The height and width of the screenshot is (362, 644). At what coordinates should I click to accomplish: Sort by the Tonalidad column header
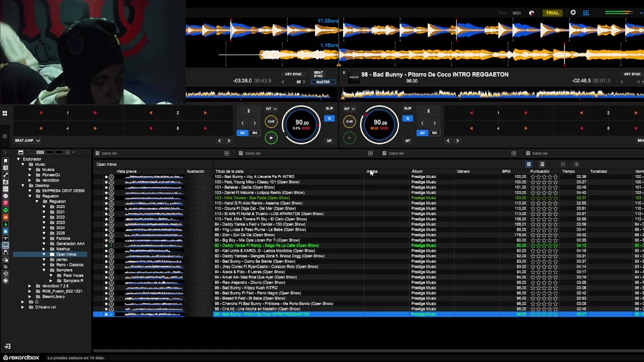tap(599, 171)
